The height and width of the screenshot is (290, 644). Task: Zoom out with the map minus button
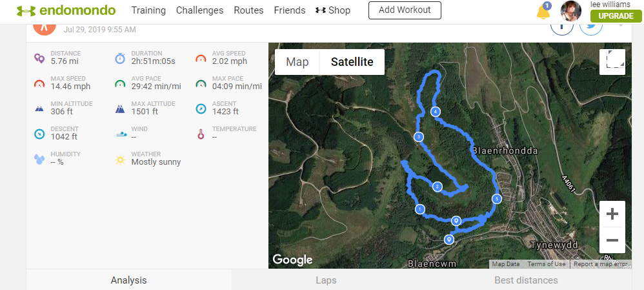pyautogui.click(x=612, y=240)
